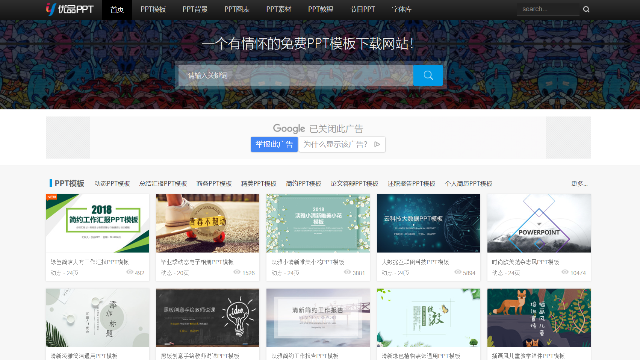Click the ad info icon beside 为什么显示该广告
640x360 pixels.
377,144
